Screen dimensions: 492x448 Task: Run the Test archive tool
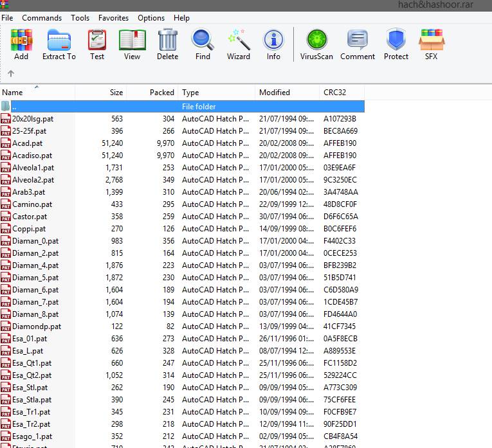click(97, 40)
